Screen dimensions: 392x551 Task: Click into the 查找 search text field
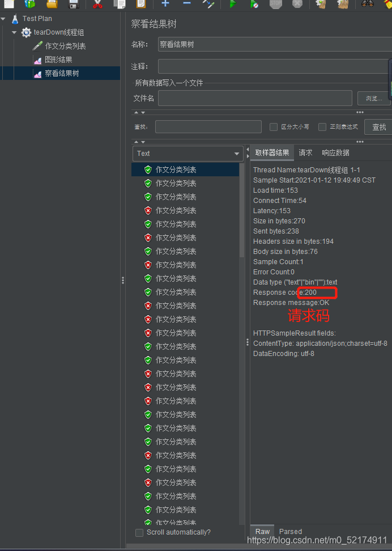(x=208, y=127)
